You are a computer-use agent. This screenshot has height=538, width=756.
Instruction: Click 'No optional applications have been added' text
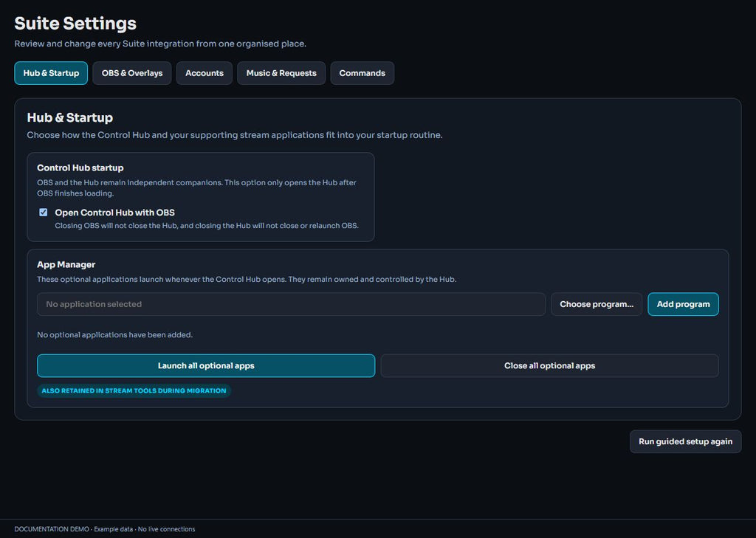tap(114, 334)
